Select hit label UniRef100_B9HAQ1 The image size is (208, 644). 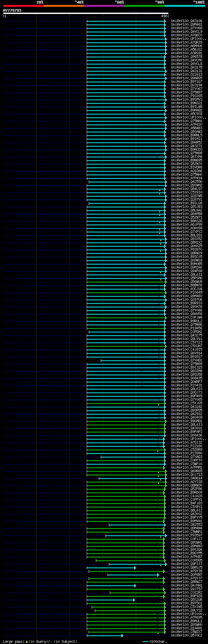187,110
